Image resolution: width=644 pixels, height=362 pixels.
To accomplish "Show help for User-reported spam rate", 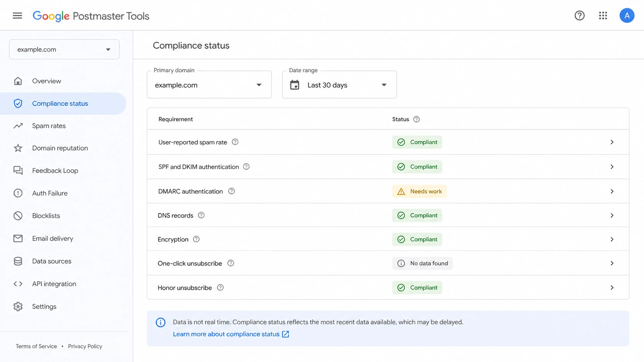I will coord(235,142).
